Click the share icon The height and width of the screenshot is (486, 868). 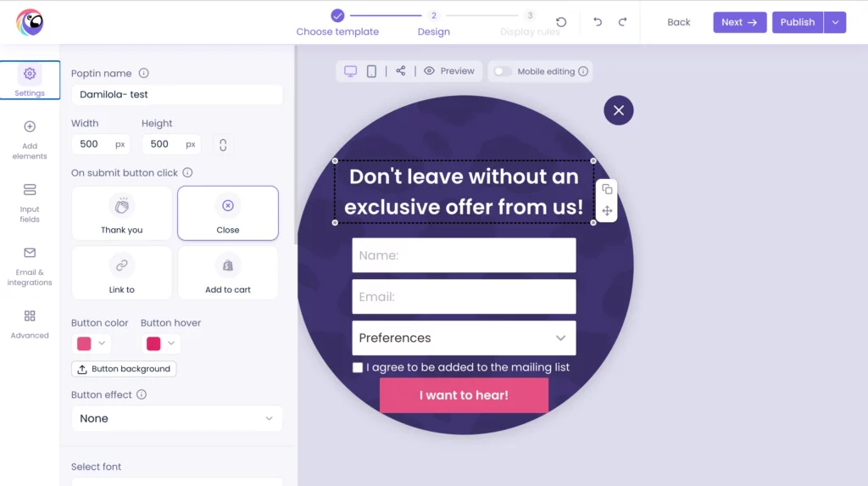[401, 71]
